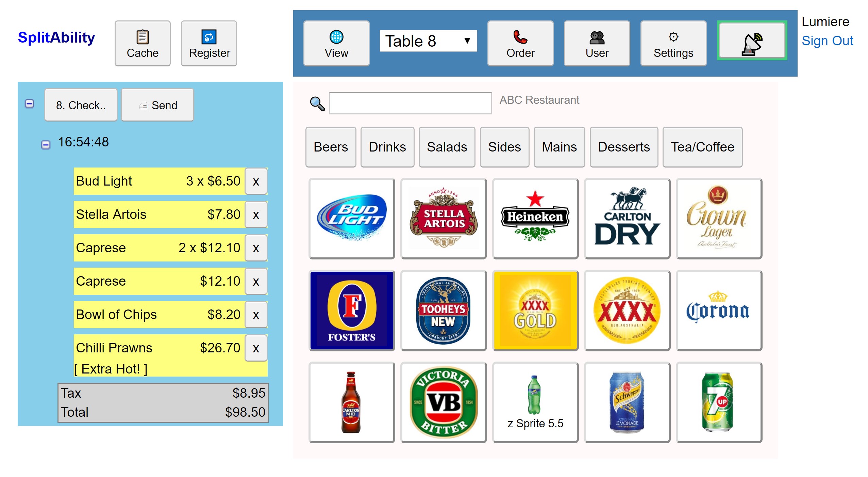This screenshot has height=477, width=868.
Task: Remove Stella Artois from the order
Action: (x=256, y=214)
